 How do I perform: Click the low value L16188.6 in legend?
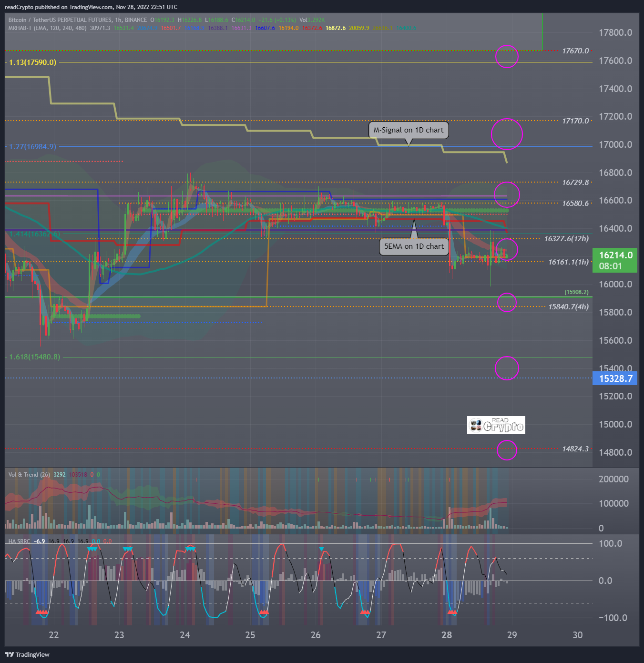pyautogui.click(x=217, y=20)
